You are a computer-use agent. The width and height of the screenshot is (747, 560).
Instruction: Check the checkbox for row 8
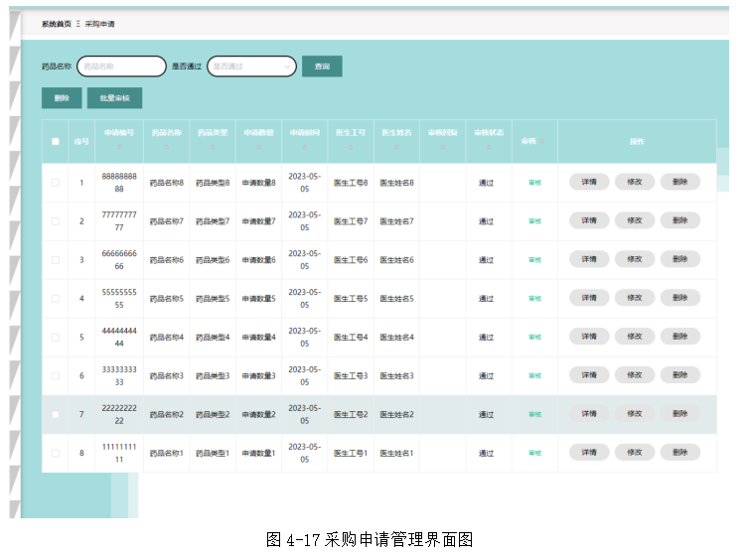(x=56, y=453)
